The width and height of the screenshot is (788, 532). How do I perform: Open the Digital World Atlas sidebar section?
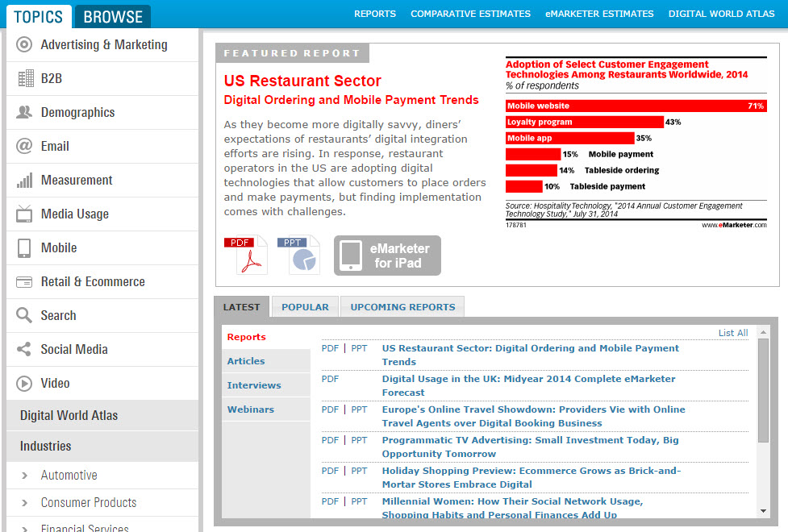(103, 415)
